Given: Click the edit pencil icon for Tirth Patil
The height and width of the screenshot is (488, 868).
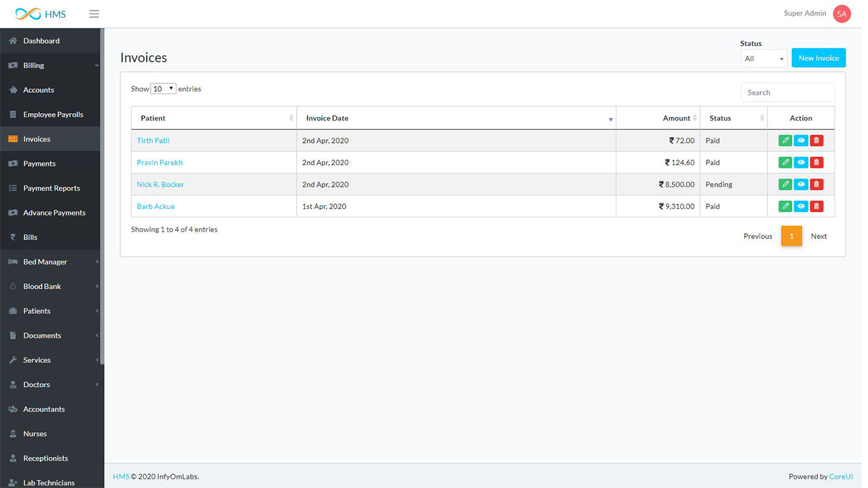Looking at the screenshot, I should point(785,140).
